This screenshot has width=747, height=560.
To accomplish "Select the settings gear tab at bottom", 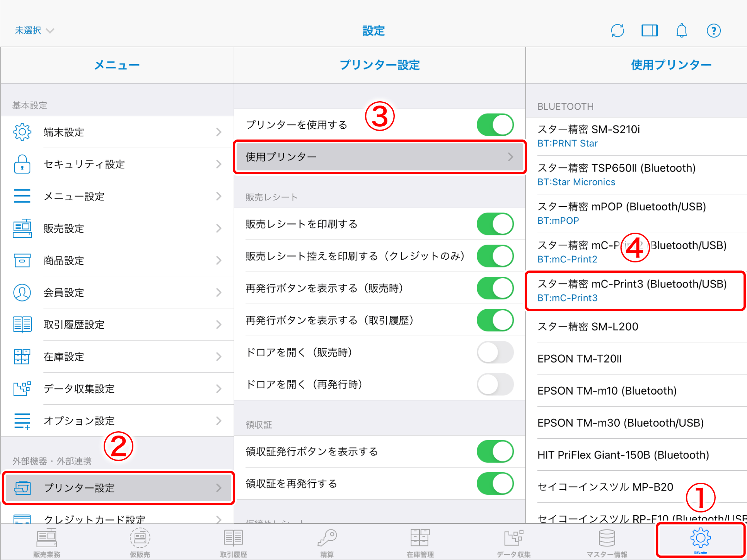I will pos(701,541).
